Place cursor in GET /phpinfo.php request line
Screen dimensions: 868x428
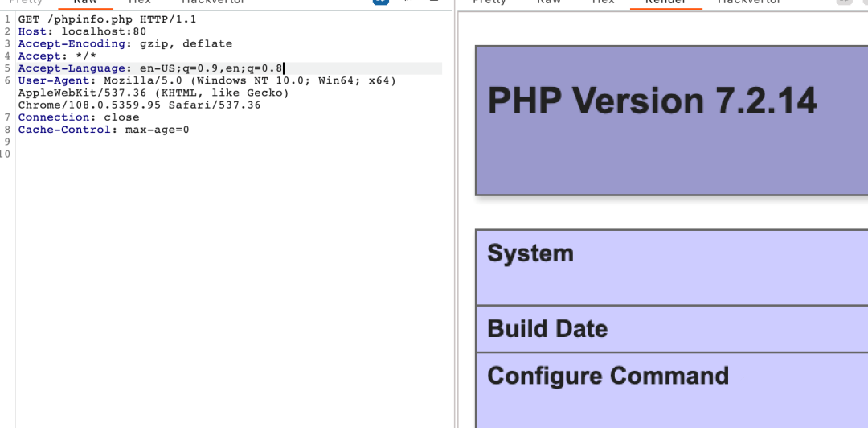click(108, 19)
